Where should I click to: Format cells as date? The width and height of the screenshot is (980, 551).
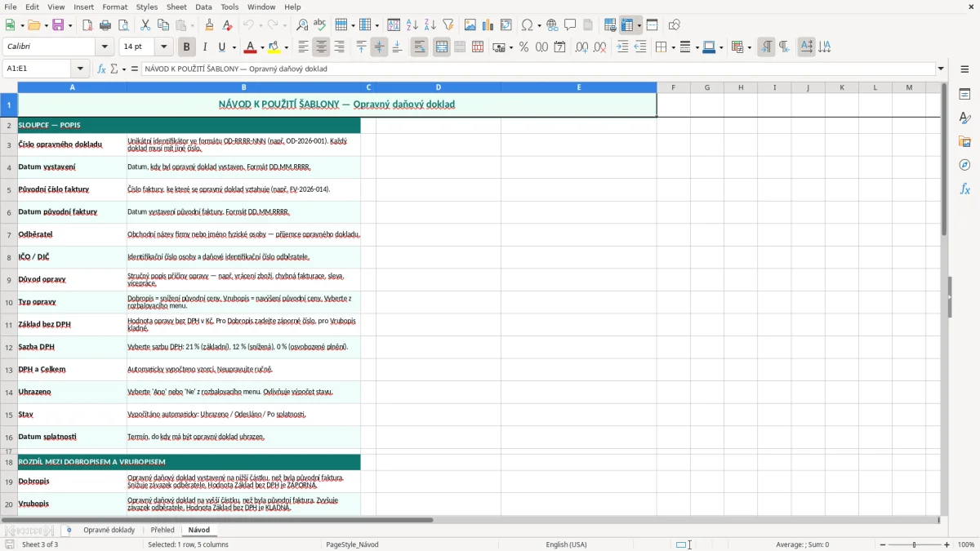[x=559, y=47]
